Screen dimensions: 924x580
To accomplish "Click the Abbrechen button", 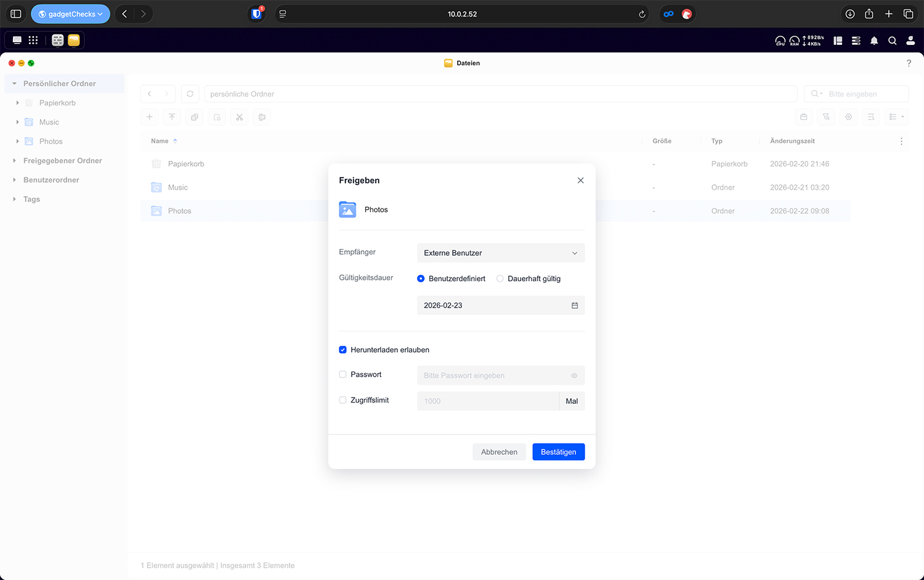I will pyautogui.click(x=499, y=452).
